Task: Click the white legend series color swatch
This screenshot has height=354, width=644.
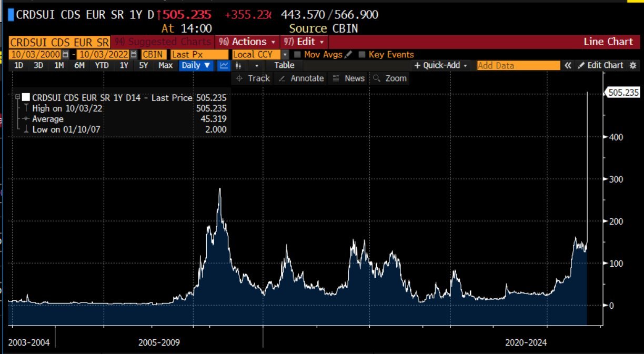Action: click(x=26, y=97)
